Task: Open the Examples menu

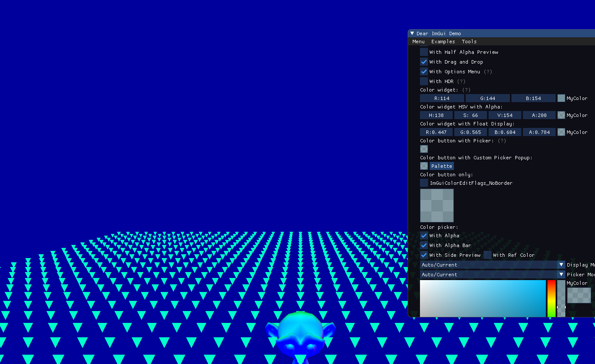Action: point(443,42)
